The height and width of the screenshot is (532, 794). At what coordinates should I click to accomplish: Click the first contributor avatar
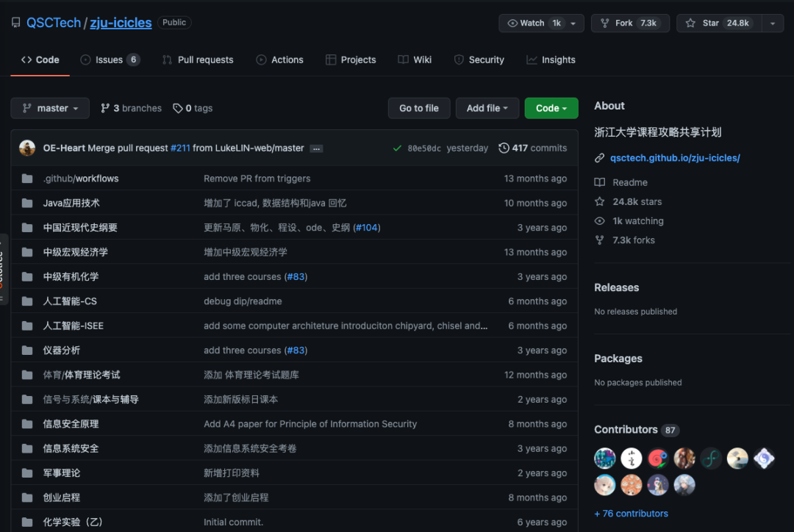tap(604, 459)
